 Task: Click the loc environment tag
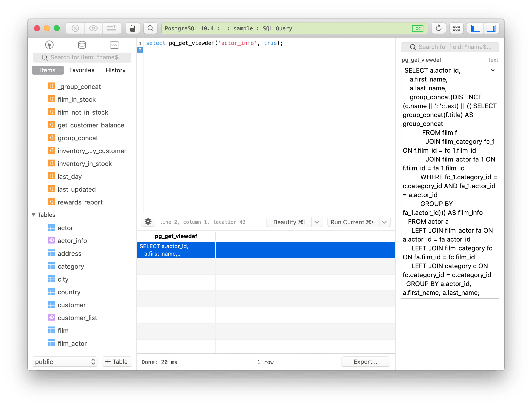click(418, 28)
